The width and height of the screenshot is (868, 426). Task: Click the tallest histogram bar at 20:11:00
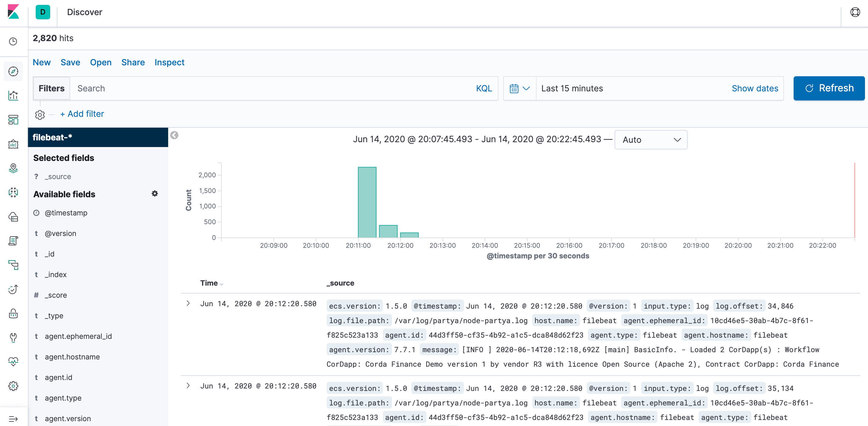[x=367, y=202]
